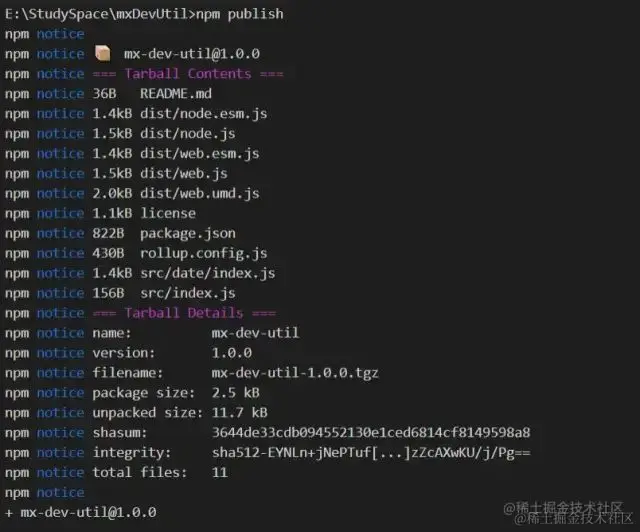Screen dimensions: 640x532
Task: Click the sha512 integrity value
Action: coord(371,453)
